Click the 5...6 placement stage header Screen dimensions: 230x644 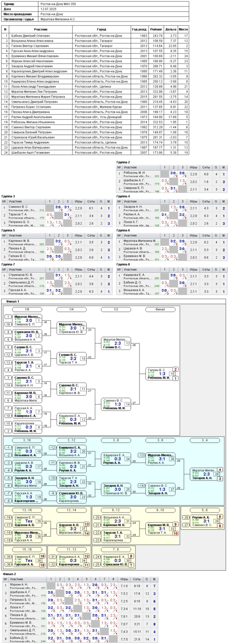point(204,510)
